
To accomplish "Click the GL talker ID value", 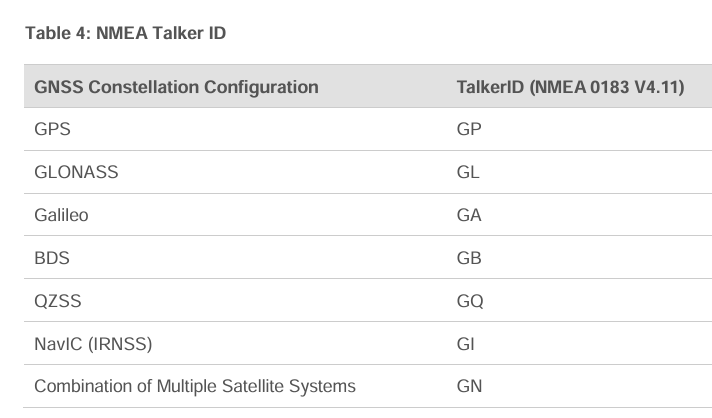I will 468,172.
